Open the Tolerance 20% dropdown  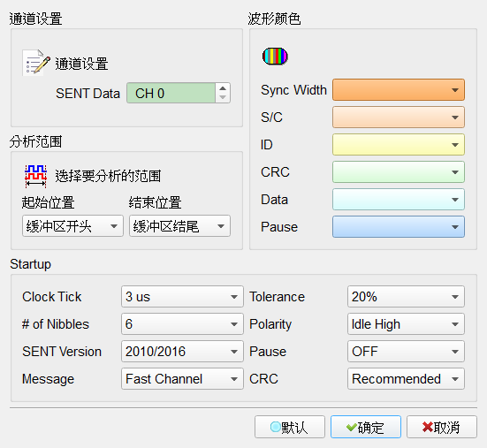pos(406,297)
